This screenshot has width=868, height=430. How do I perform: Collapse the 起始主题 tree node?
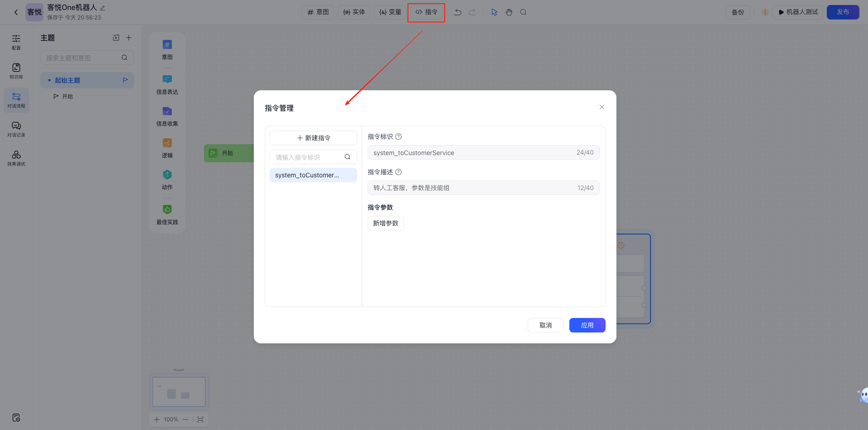click(49, 80)
